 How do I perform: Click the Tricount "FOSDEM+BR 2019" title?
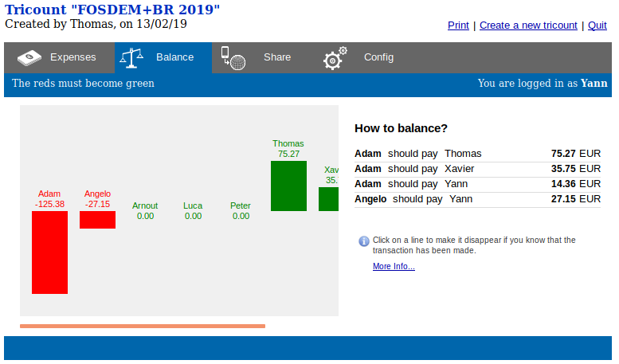[x=112, y=10]
